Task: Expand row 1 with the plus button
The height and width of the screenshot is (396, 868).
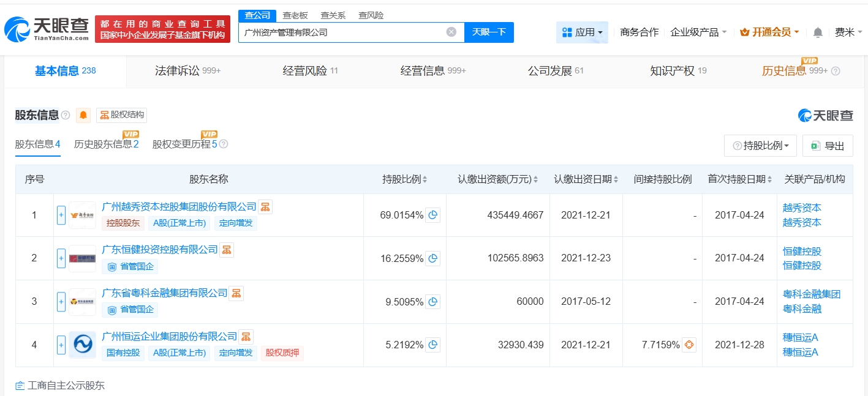Action: click(61, 215)
